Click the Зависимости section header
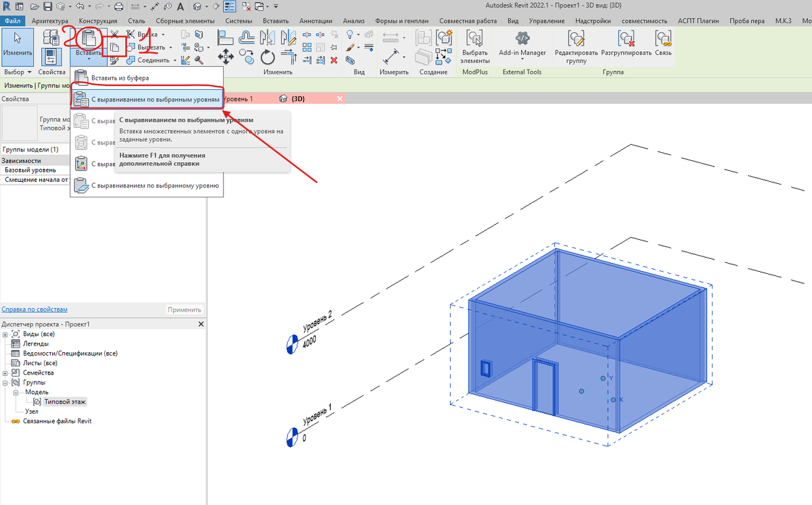 (35, 161)
